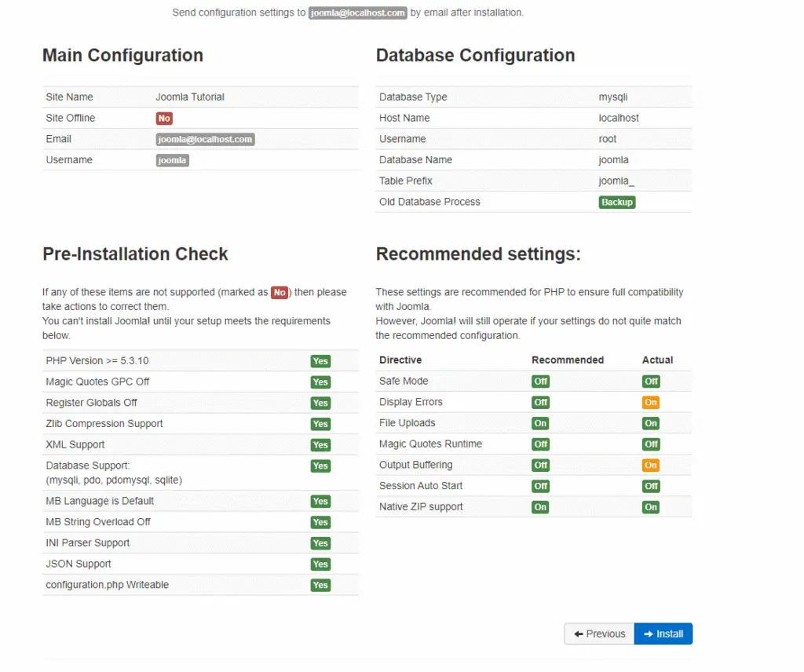Click the 'Output Buffering' directive label
The height and width of the screenshot is (672, 804).
coord(415,465)
